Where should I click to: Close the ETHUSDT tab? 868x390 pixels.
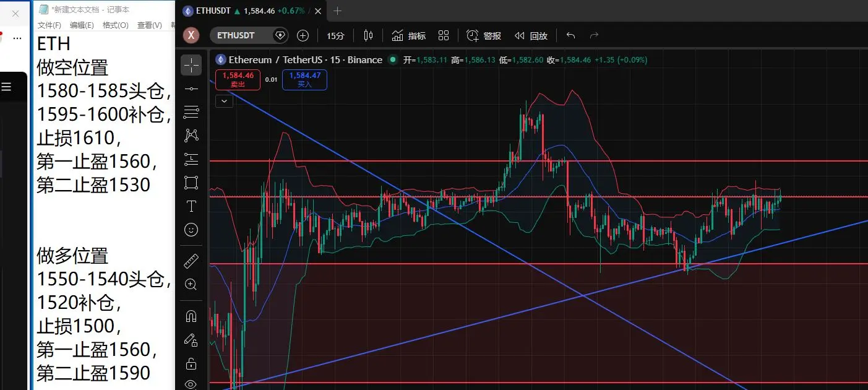coord(318,11)
